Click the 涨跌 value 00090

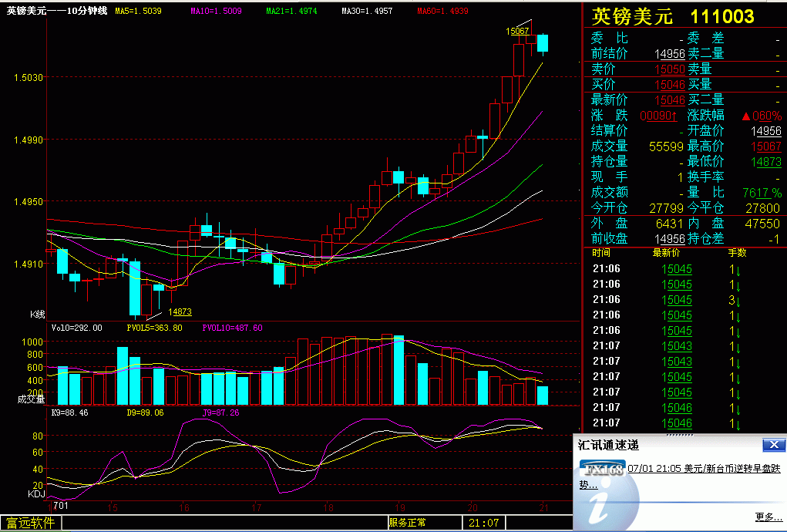point(658,116)
